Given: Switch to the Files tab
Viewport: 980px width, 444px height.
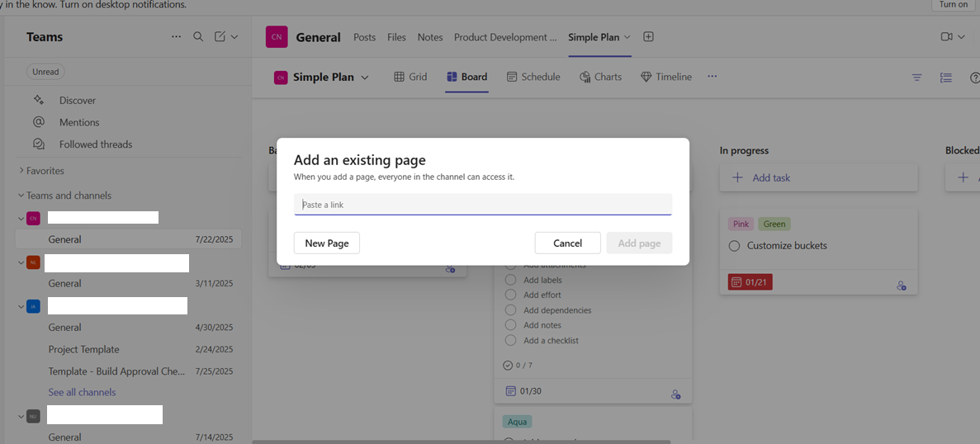Looking at the screenshot, I should pos(396,37).
